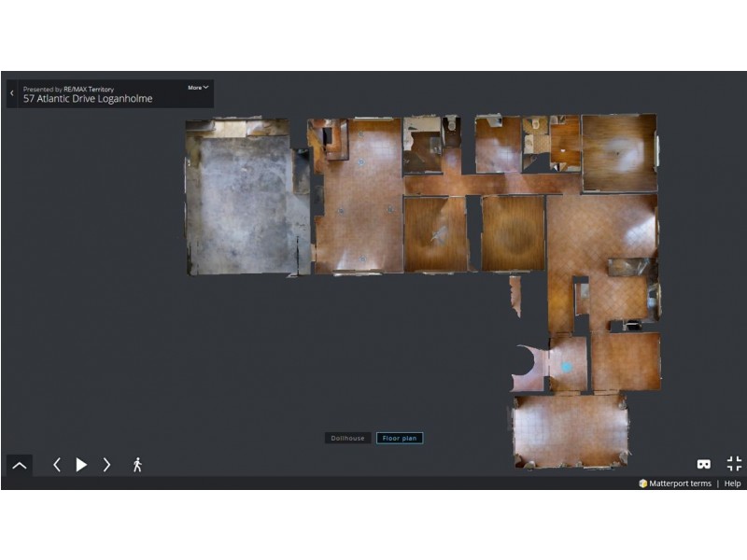This screenshot has height=560, width=747.
Task: Click the Matterport logo icon next to terms
Action: pyautogui.click(x=642, y=483)
